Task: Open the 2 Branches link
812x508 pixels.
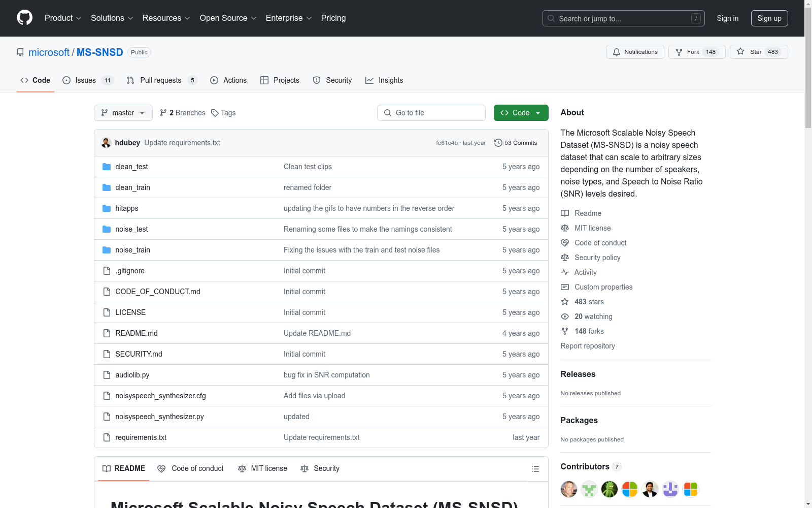Action: pyautogui.click(x=183, y=113)
